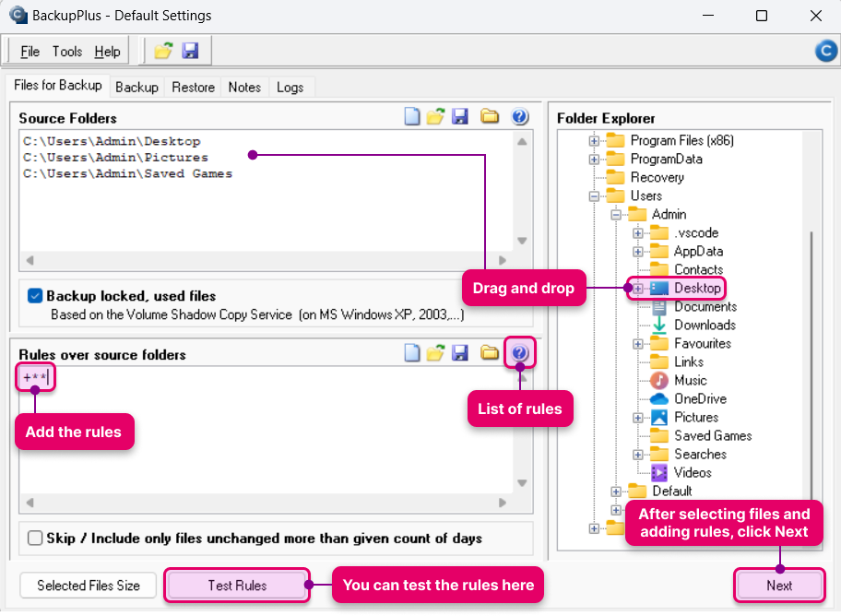Expand the AppData folder
The width and height of the screenshot is (841, 616).
point(638,252)
